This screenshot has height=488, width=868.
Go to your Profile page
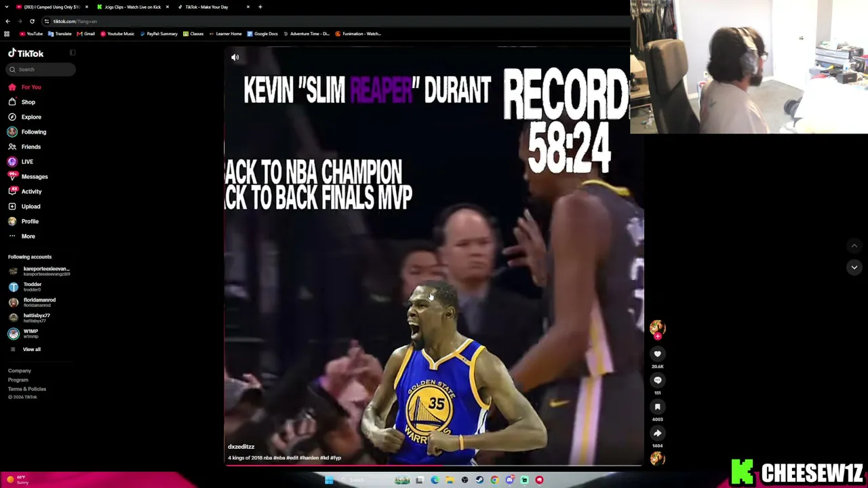24,222
